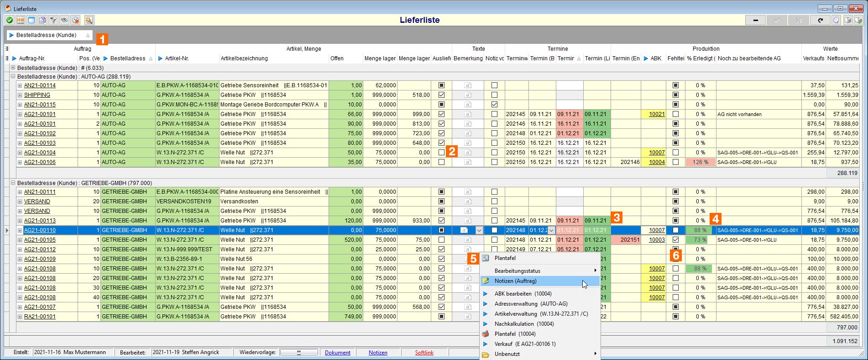868x360 pixels.
Task: Open Bemerkung dropdown in selected AG21-00110 row
Action: click(479, 230)
